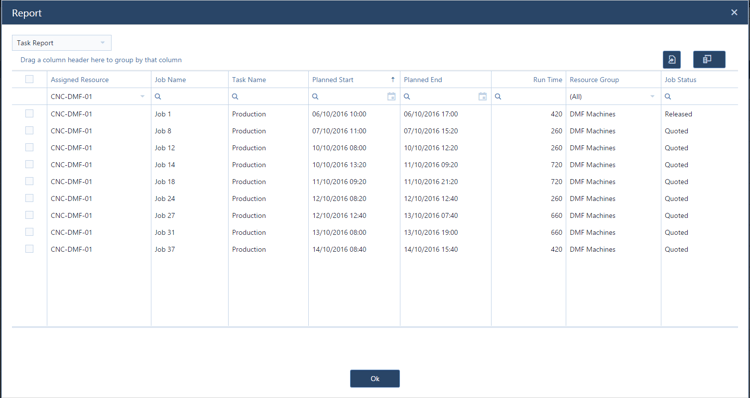Check the Job 18 row checkbox
750x398 pixels.
[x=29, y=181]
